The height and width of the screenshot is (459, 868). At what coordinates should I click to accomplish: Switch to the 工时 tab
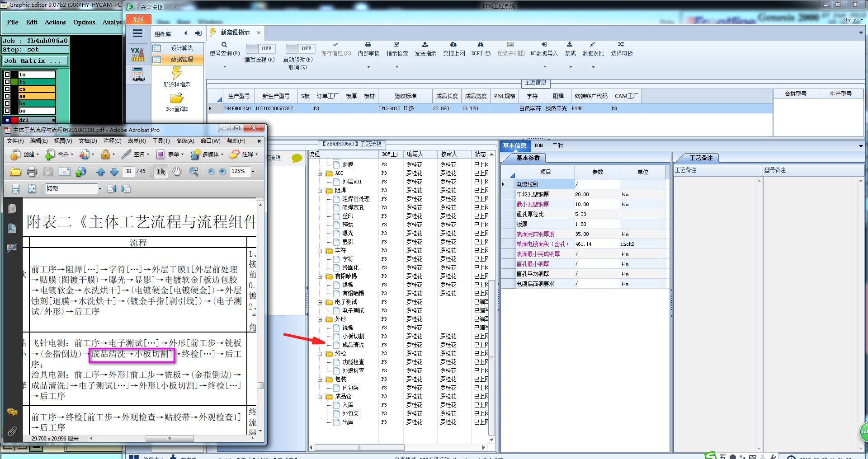tap(557, 146)
